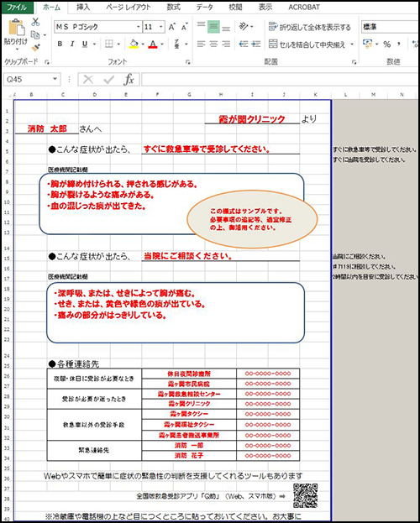The width and height of the screenshot is (420, 523).
Task: Decrease the indent
Action: [x=244, y=44]
